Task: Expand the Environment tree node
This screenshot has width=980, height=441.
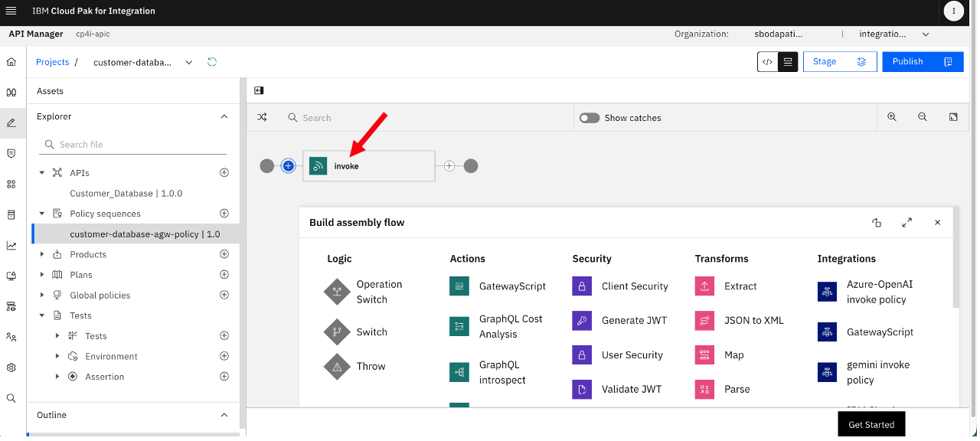Action: 57,356
